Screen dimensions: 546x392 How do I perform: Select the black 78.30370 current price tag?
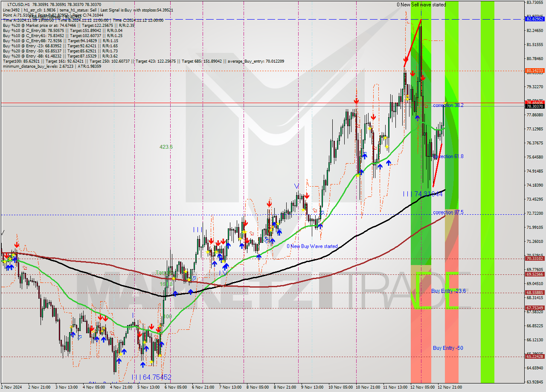coord(535,106)
